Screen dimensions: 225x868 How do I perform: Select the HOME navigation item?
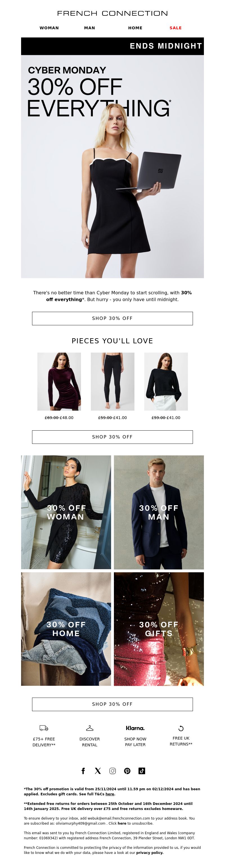(x=135, y=28)
